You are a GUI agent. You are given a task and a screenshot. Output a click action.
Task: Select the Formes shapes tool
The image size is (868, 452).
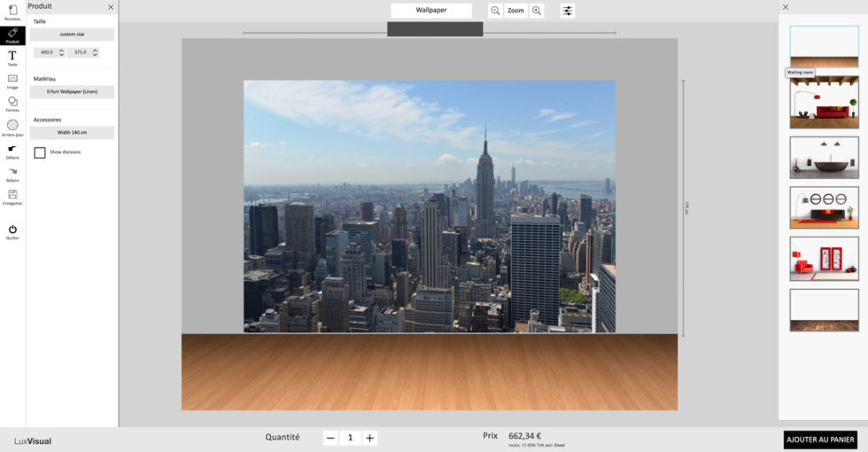pos(12,103)
